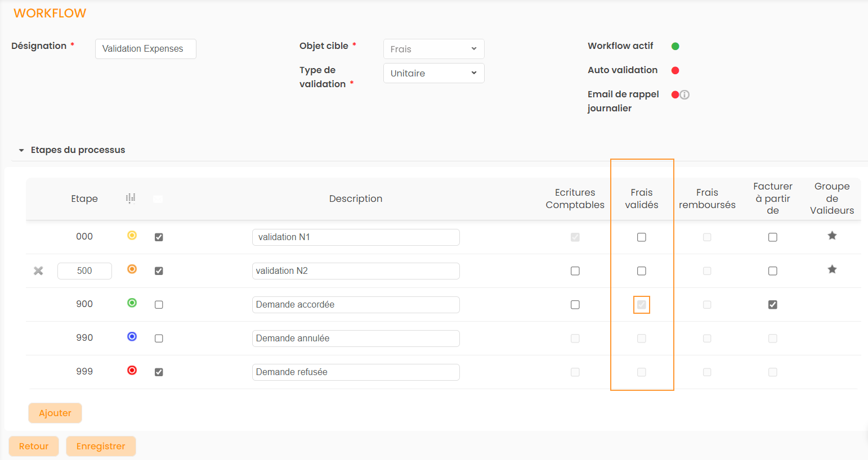
Task: Click the dotted sort icon in table header
Action: pyautogui.click(x=131, y=199)
